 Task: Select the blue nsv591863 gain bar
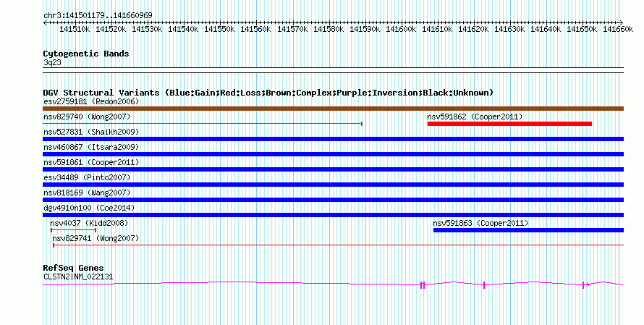(529, 230)
